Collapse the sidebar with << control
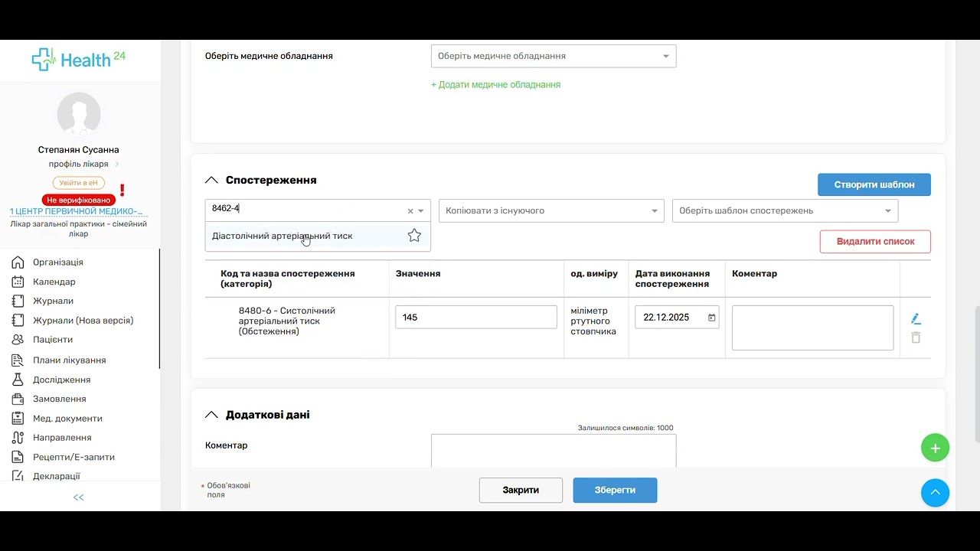The image size is (980, 551). point(78,497)
